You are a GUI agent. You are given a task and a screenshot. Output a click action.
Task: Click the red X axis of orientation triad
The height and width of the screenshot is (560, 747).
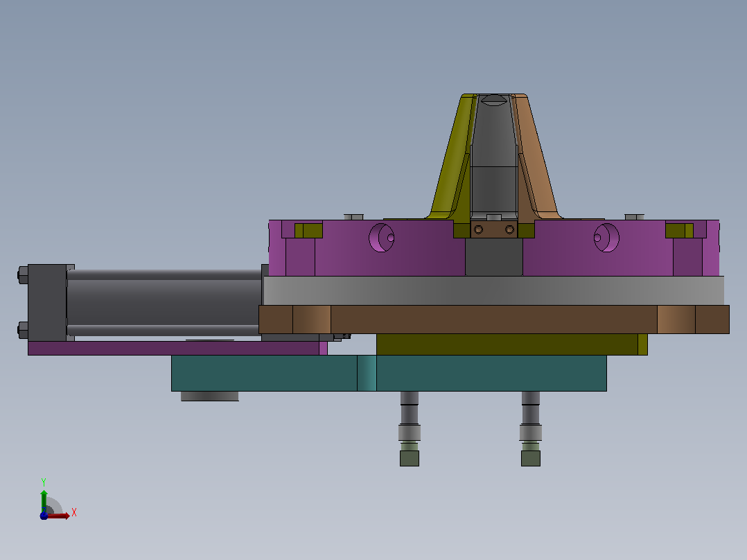(x=58, y=516)
